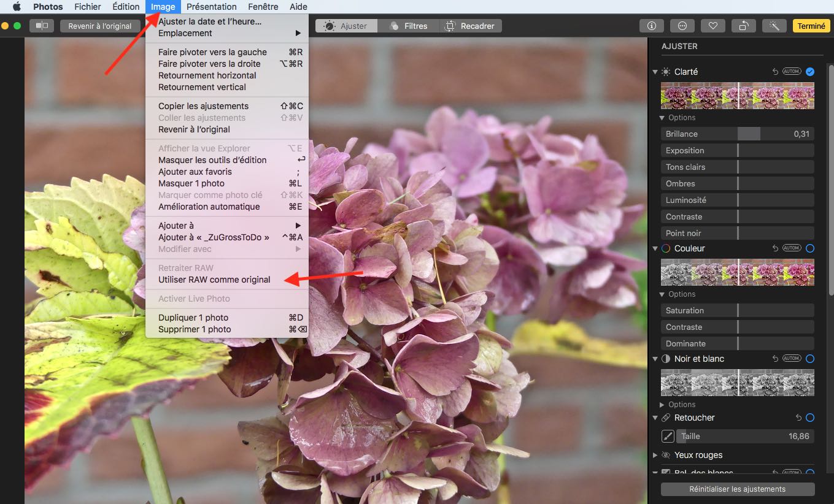Click the Dominante slider
Image resolution: width=834 pixels, height=504 pixels.
738,343
